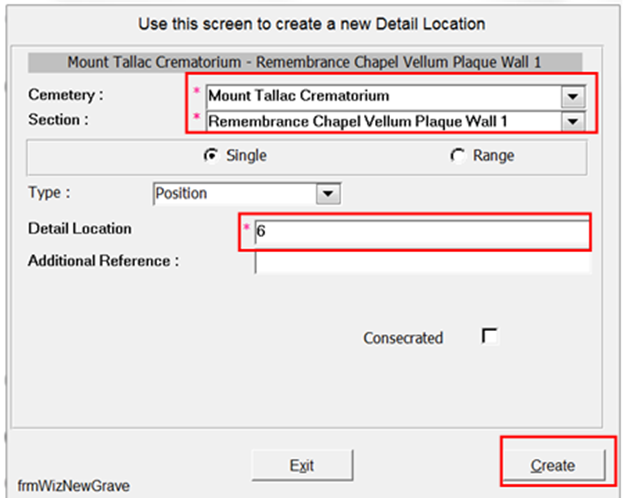Click the Remembrance Chapel Vellum Plaque Wall 1 field
The image size is (625, 498).
[x=384, y=122]
